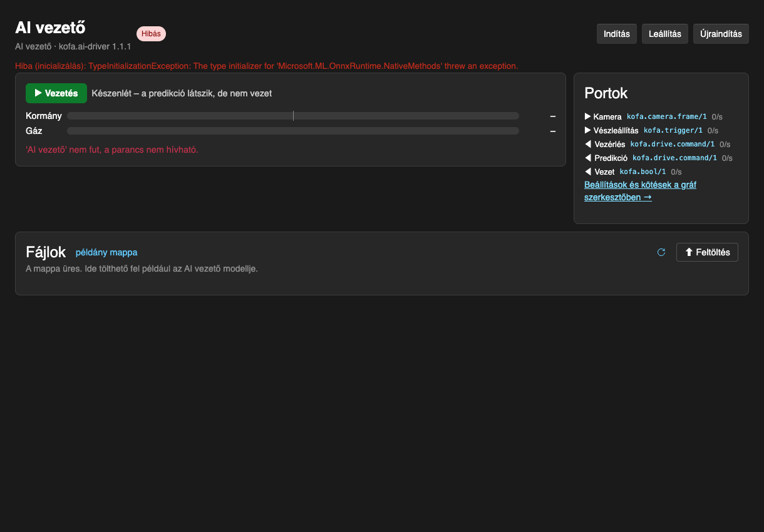Screen dimensions: 764x532
Task: Click the Portok heading
Action: [606, 93]
